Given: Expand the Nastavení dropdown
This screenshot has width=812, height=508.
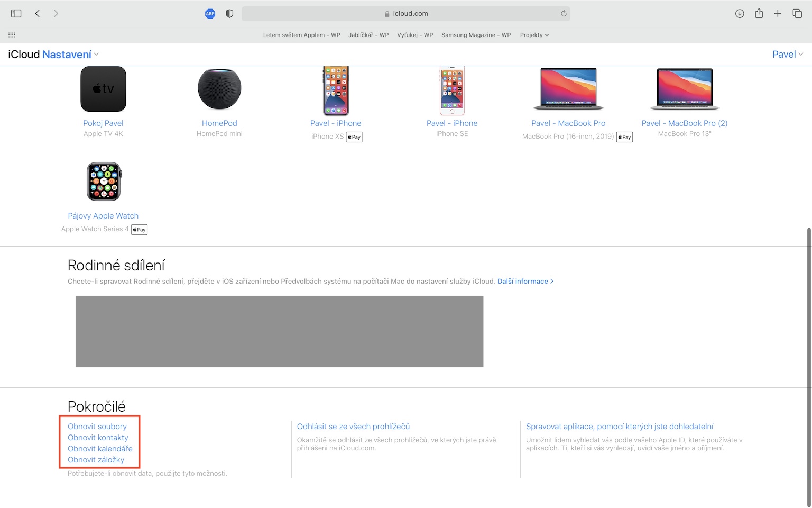Looking at the screenshot, I should [x=70, y=55].
